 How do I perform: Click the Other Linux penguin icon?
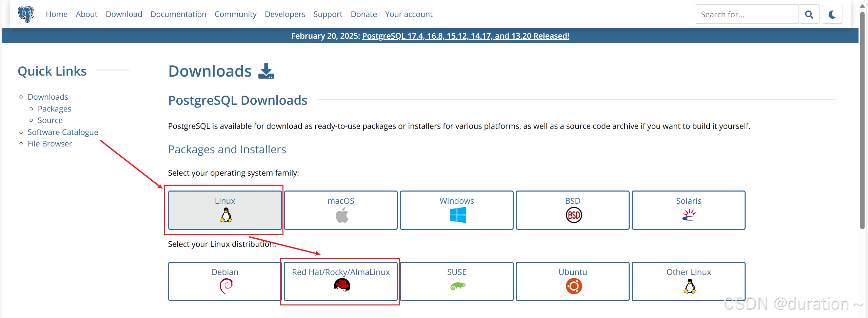(x=690, y=286)
